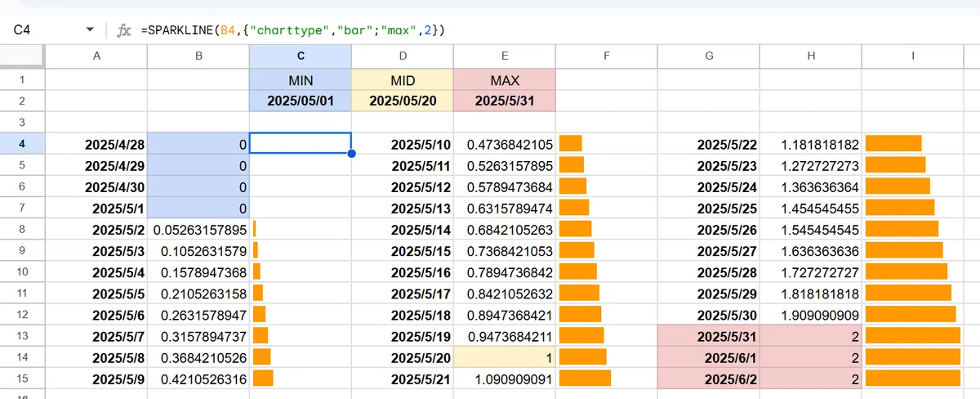Select cell with value 1.636363636
Viewport: 980px width, 399px height.
pyautogui.click(x=811, y=250)
